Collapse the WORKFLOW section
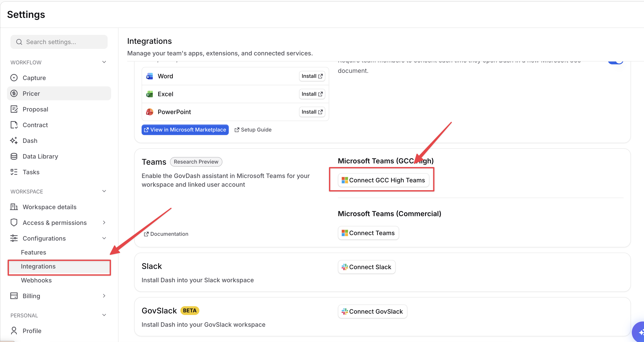This screenshot has height=342, width=644. (x=104, y=62)
